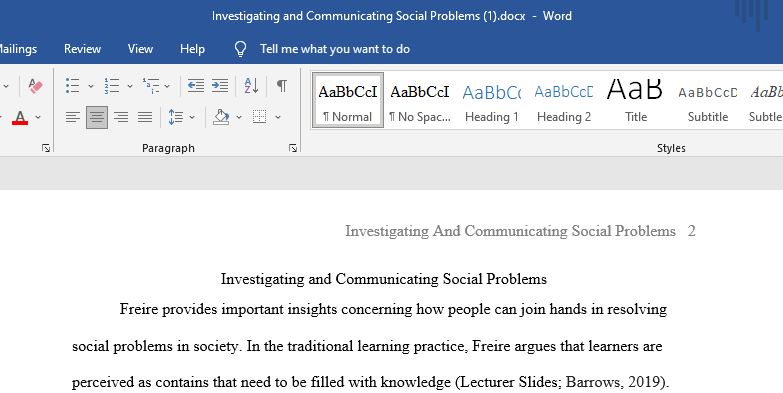783x393 pixels.
Task: Open font color dropdown arrow
Action: click(38, 117)
